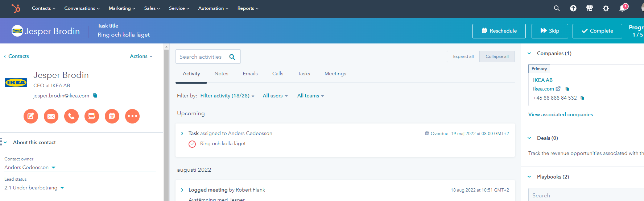
Task: Expand the upcoming task card
Action: point(182,134)
